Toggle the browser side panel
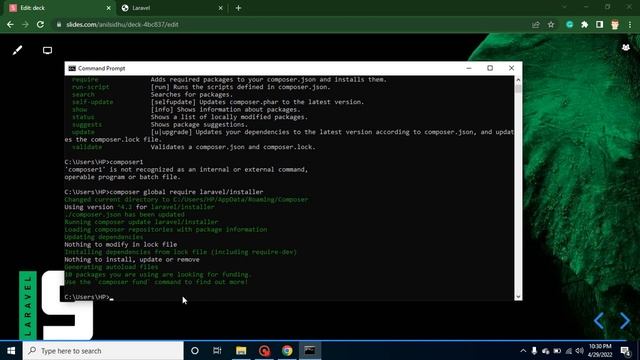The image size is (640, 360). [x=600, y=24]
